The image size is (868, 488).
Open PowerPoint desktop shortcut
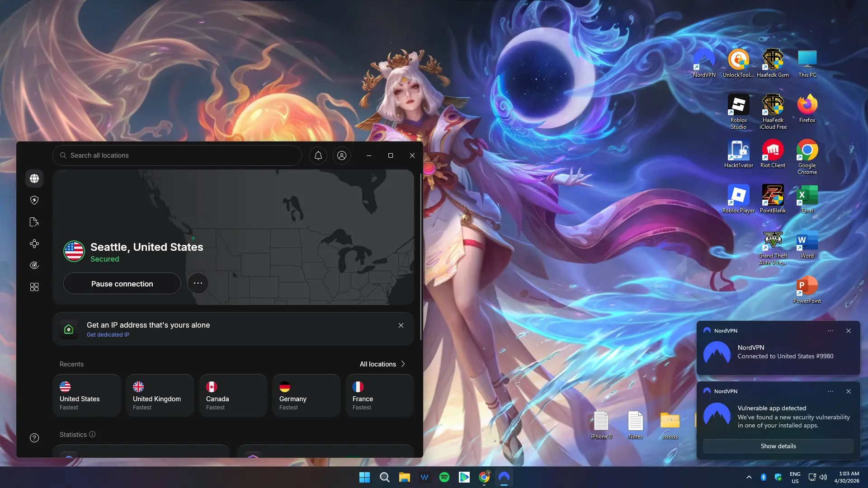[807, 289]
